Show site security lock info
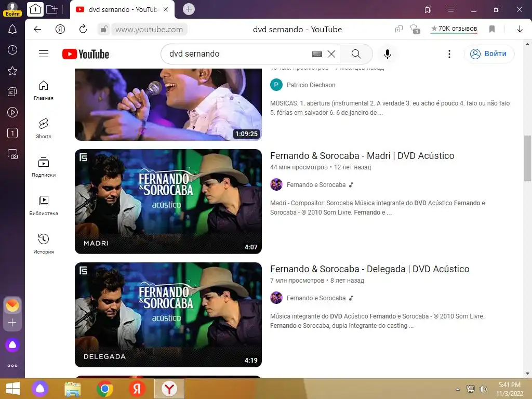The image size is (532, 399). (104, 29)
